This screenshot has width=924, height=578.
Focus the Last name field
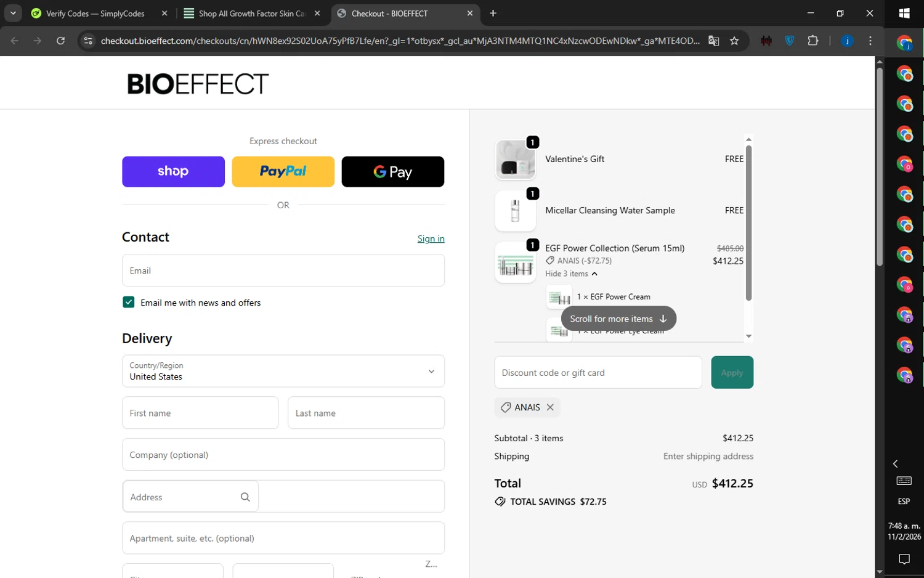[366, 413]
